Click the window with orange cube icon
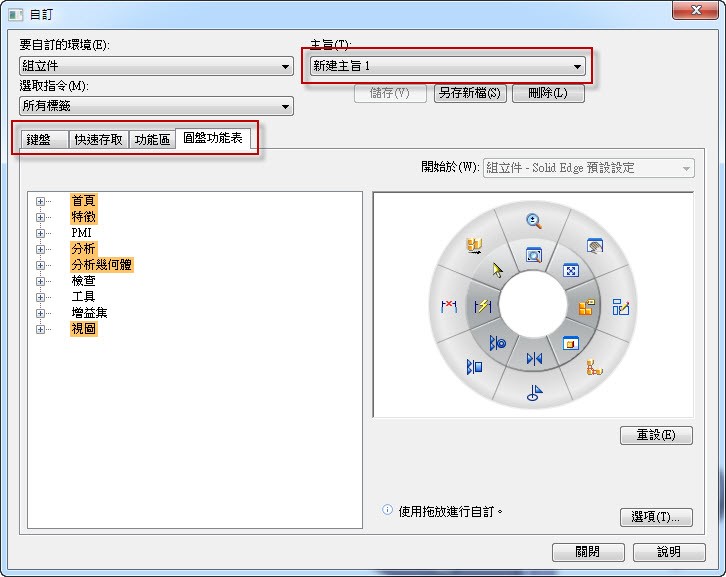The height and width of the screenshot is (577, 726). point(570,343)
